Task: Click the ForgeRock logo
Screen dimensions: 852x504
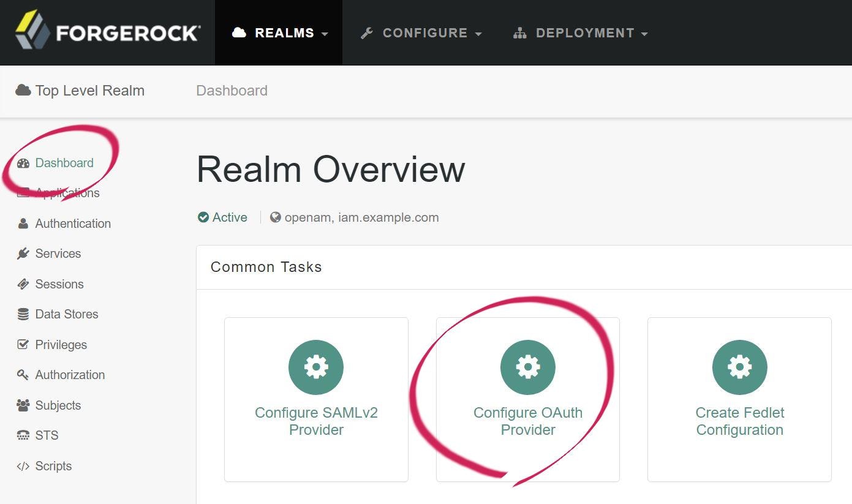Action: [x=108, y=31]
